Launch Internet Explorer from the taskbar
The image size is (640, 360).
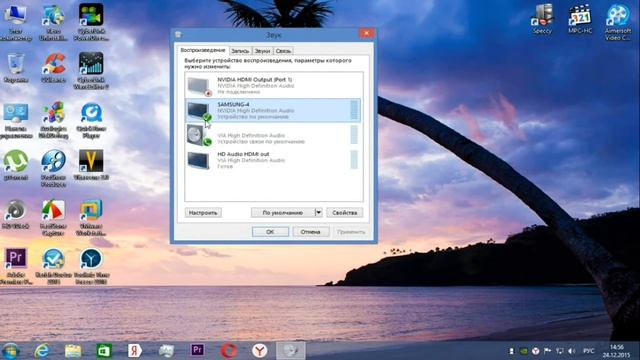(x=42, y=351)
